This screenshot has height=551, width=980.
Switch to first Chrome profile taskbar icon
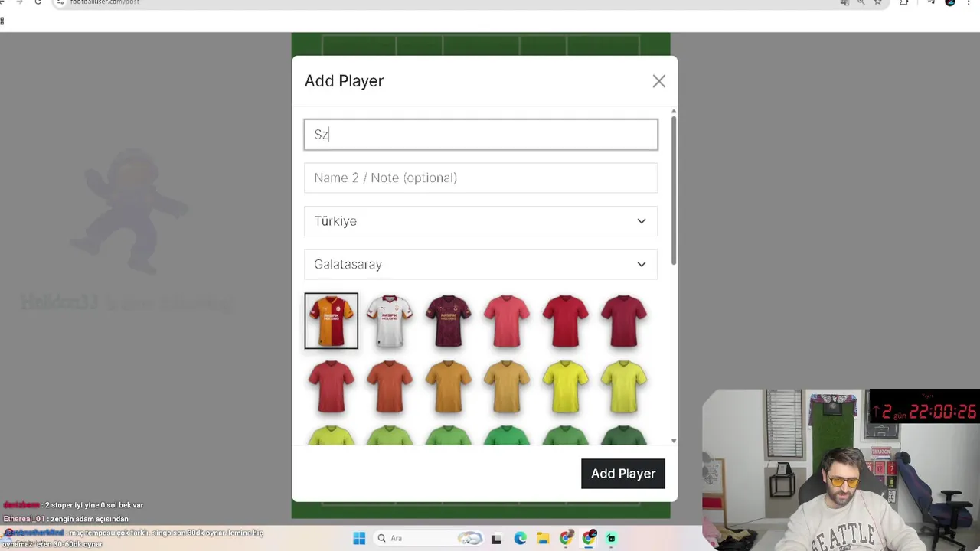point(566,538)
